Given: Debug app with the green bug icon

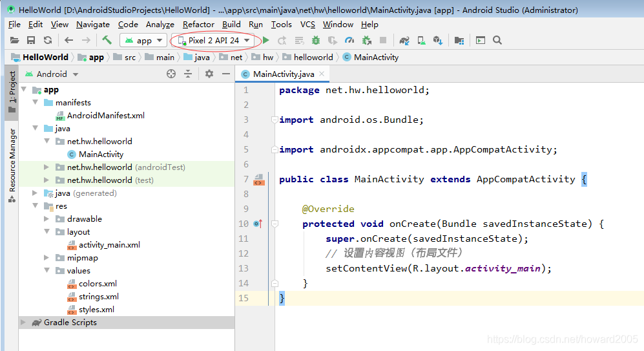Looking at the screenshot, I should pyautogui.click(x=315, y=40).
